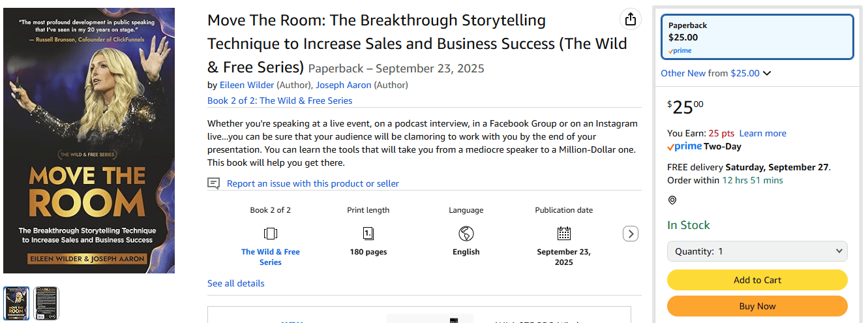868x323 pixels.
Task: Open the Joseph Aaron author link
Action: [343, 85]
